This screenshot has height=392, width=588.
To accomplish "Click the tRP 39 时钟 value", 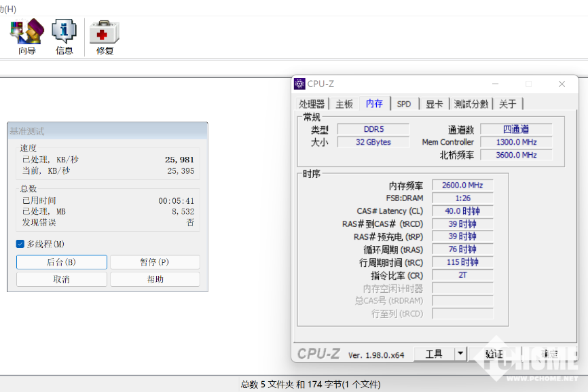I will [x=463, y=236].
